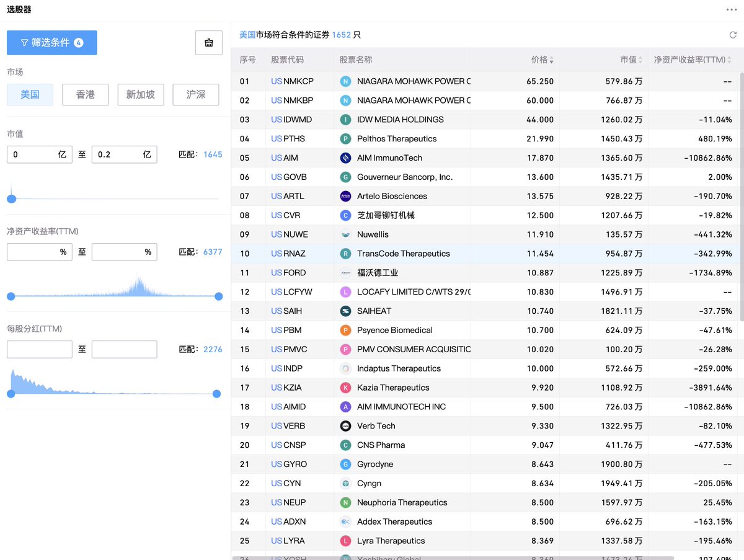
Task: Open stock code link FORD
Action: click(288, 273)
